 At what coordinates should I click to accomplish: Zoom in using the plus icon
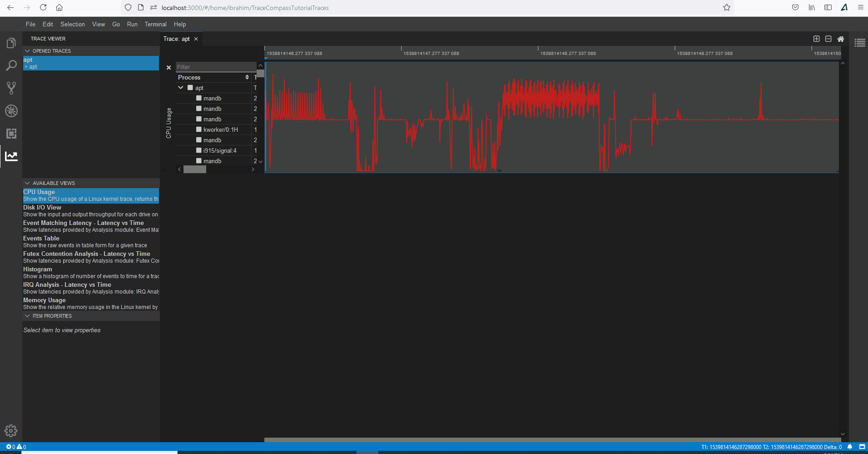tap(816, 39)
